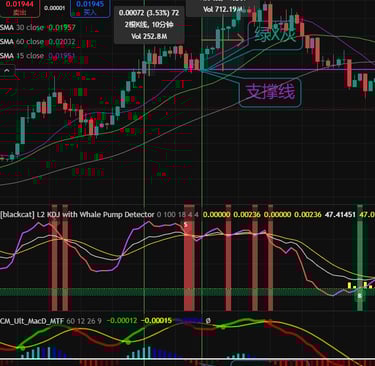Click the spread value 0.00001
This screenshot has height=366, width=375.
[x=55, y=8]
